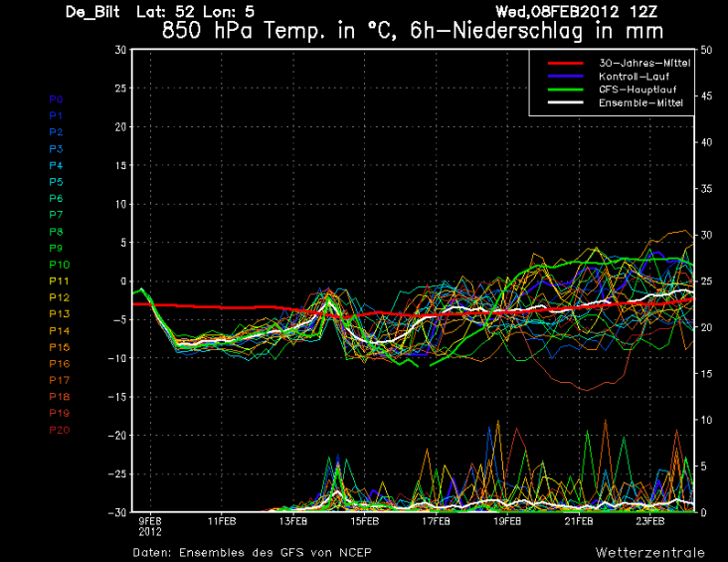
Task: Click the 30-Jahres-Mittel legend text
Action: (x=644, y=63)
